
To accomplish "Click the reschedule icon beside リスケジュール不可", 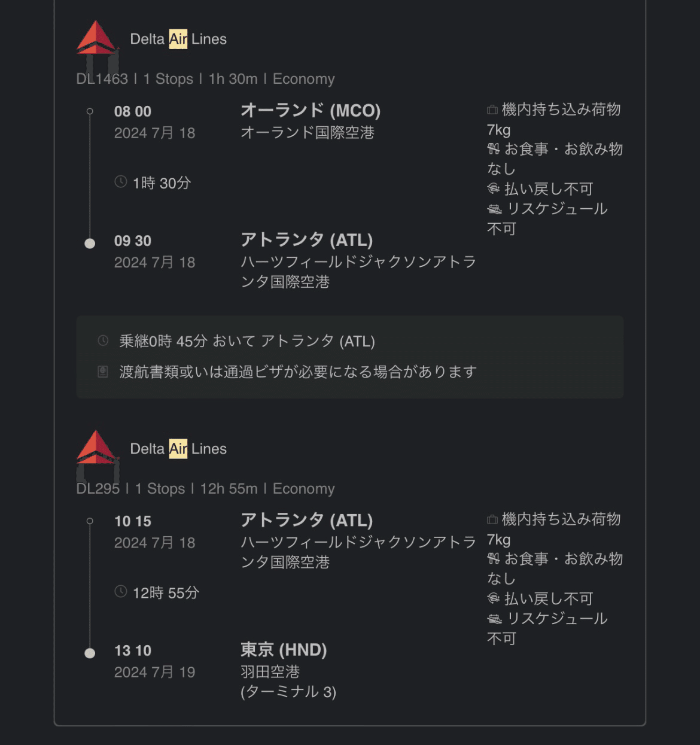I will point(494,209).
